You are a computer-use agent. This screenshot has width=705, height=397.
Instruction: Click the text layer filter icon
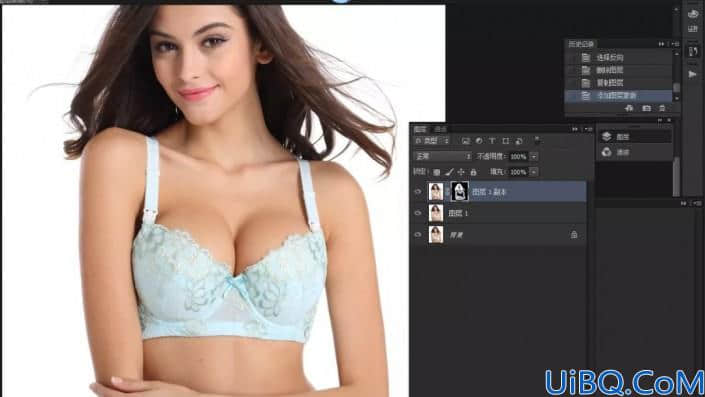tap(492, 141)
